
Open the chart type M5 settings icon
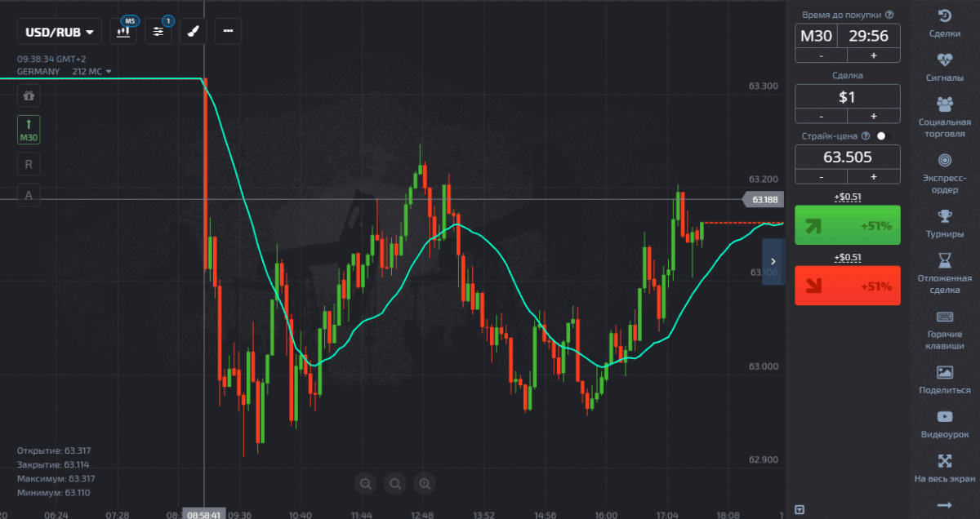(x=123, y=32)
